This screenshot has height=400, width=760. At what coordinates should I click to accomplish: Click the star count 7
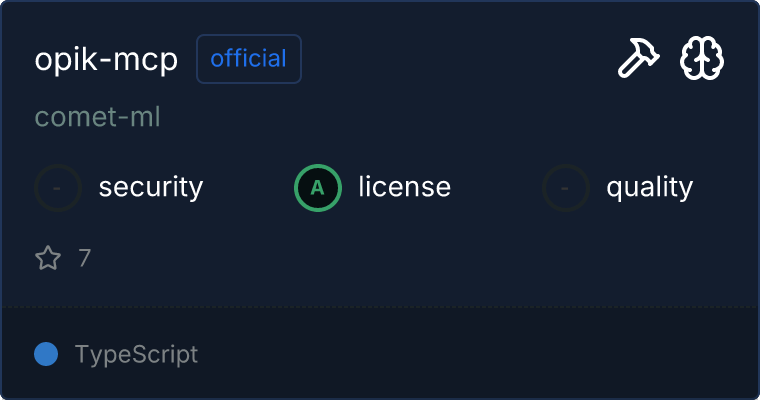[84, 259]
